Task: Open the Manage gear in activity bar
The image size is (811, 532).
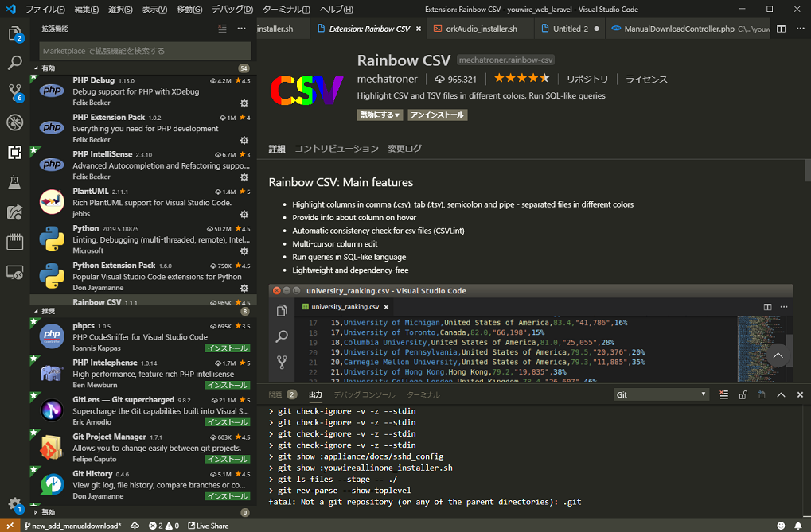Action: (15, 504)
